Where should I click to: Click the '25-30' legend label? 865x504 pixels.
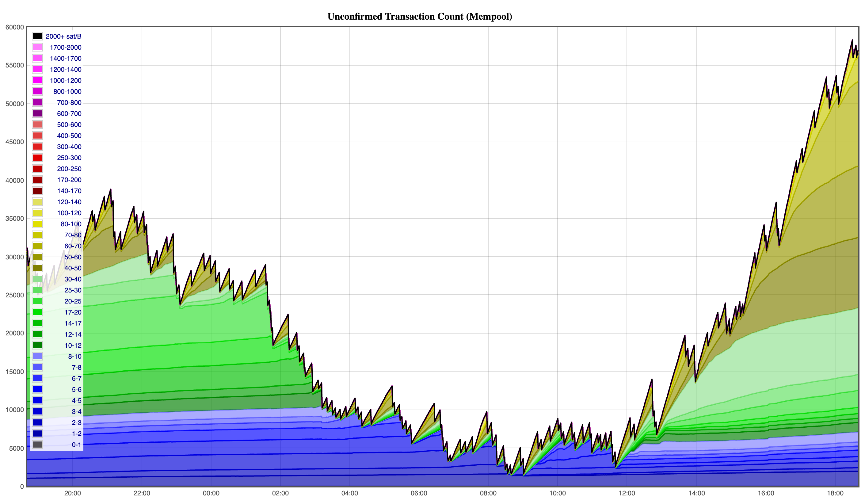pos(73,290)
